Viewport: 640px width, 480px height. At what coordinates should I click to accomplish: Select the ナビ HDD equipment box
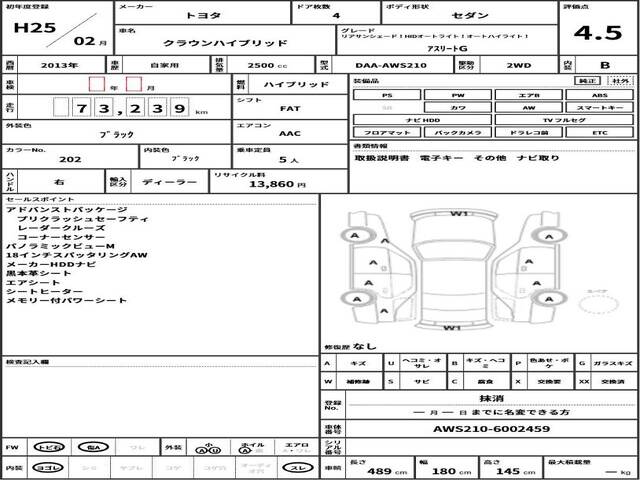tap(421, 119)
